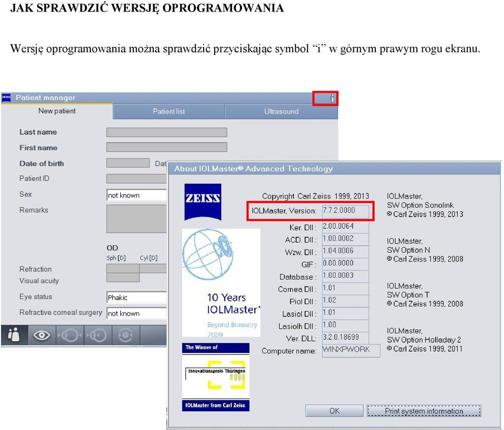This screenshot has width=504, height=430.
Task: Click the Patient manager title text
Action: coord(45,97)
